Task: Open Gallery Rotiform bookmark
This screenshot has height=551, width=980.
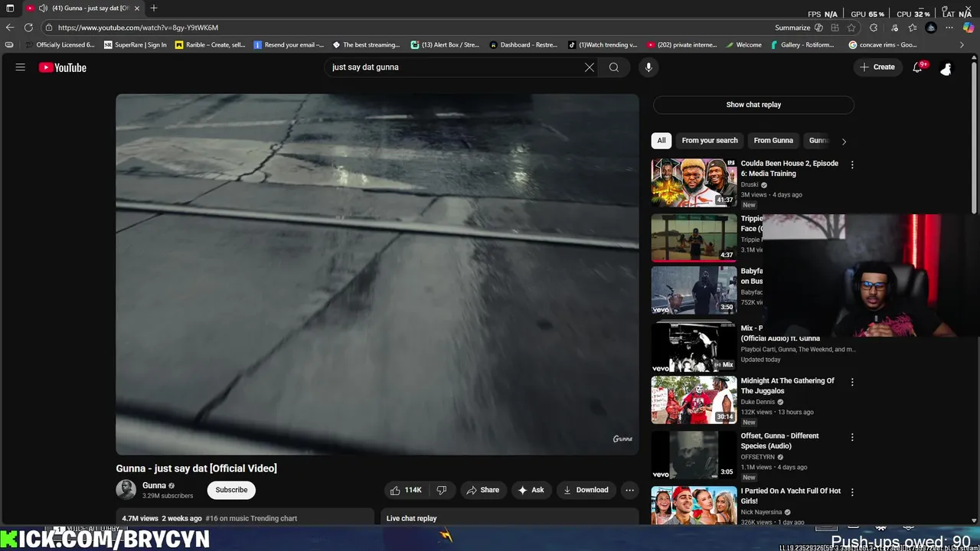Action: (802, 45)
